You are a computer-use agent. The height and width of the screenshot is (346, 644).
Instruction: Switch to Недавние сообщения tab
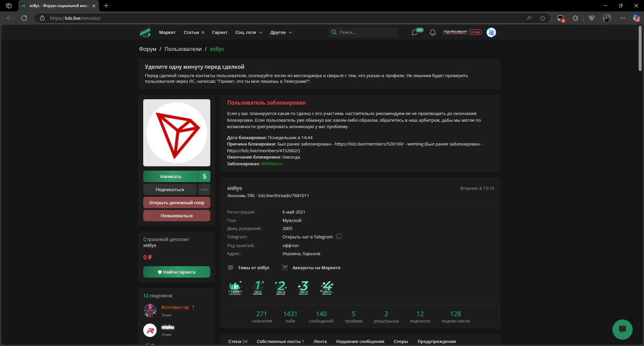pos(360,341)
